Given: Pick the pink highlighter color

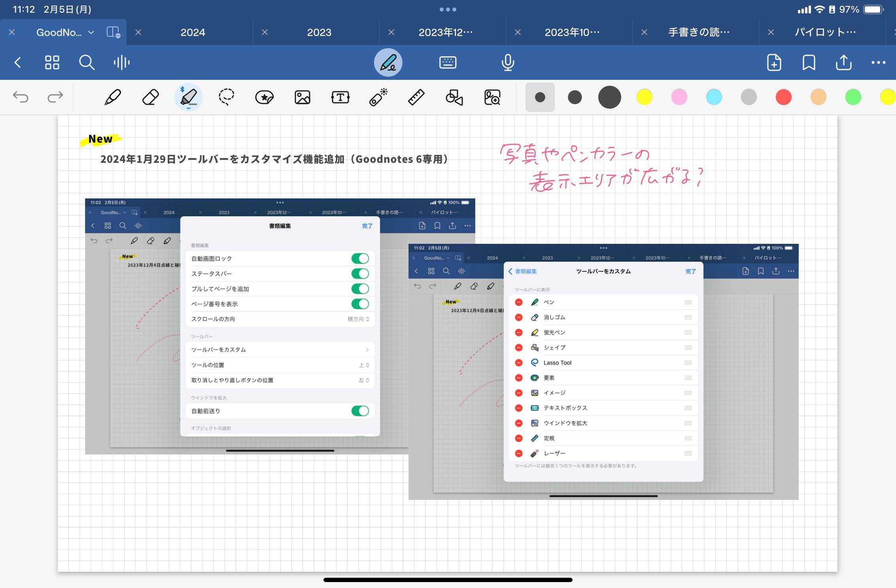Looking at the screenshot, I should click(x=679, y=97).
